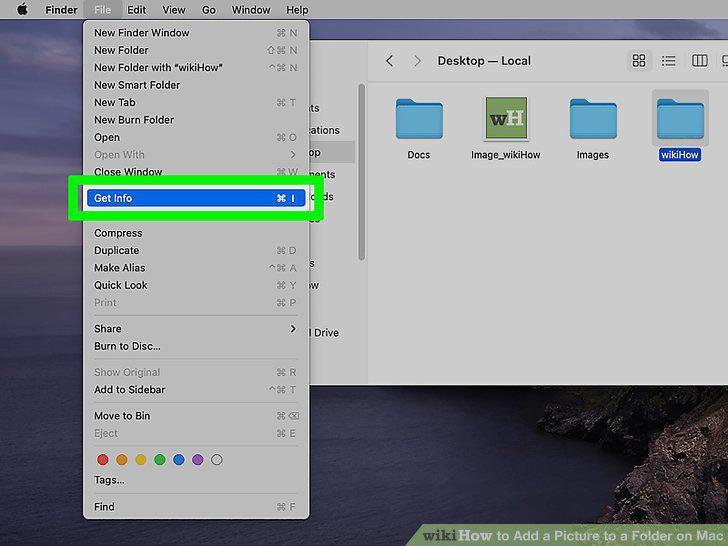
Task: Choose New Finder Window
Action: pyautogui.click(x=195, y=33)
